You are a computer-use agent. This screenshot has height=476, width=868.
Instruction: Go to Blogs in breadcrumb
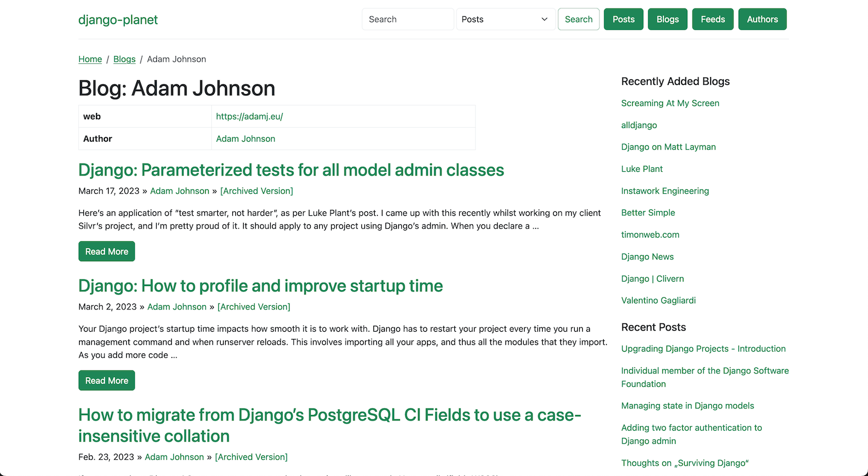(x=124, y=59)
